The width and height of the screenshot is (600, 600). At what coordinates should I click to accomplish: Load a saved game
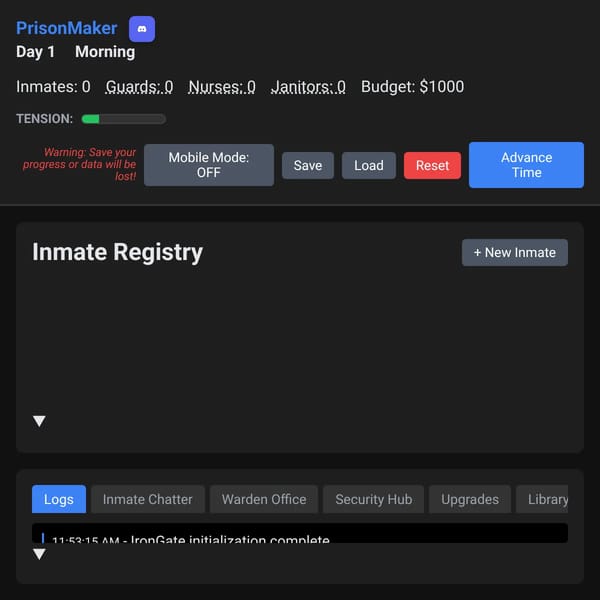pos(368,165)
